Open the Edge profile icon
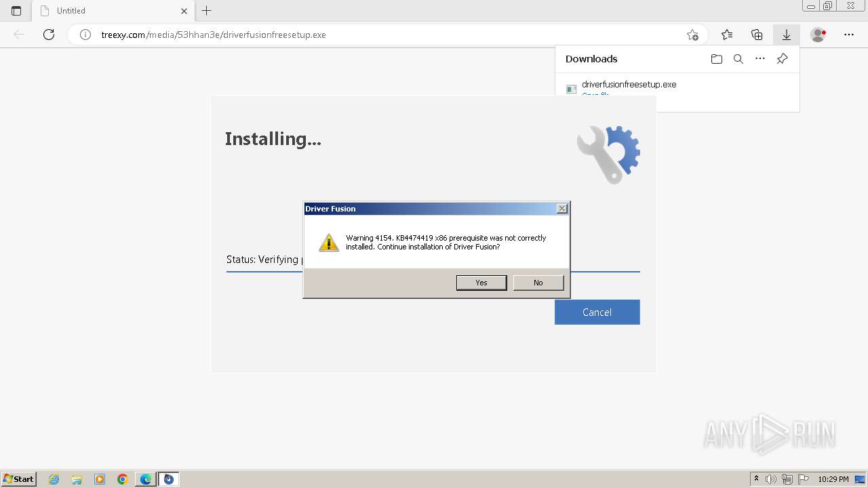868x488 pixels. pyautogui.click(x=818, y=35)
